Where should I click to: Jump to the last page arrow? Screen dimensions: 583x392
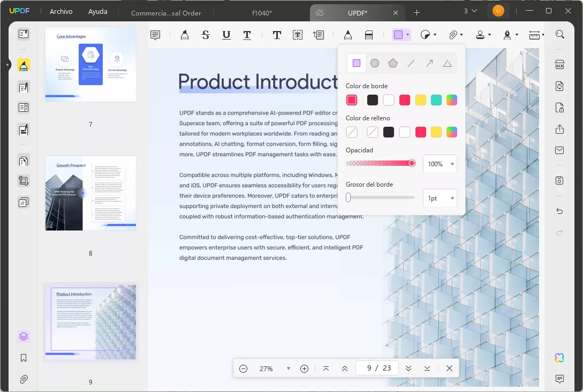click(427, 368)
